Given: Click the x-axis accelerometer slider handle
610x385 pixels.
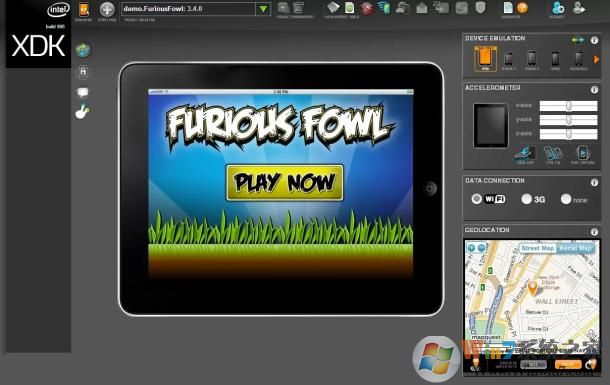Looking at the screenshot, I should click(568, 106).
